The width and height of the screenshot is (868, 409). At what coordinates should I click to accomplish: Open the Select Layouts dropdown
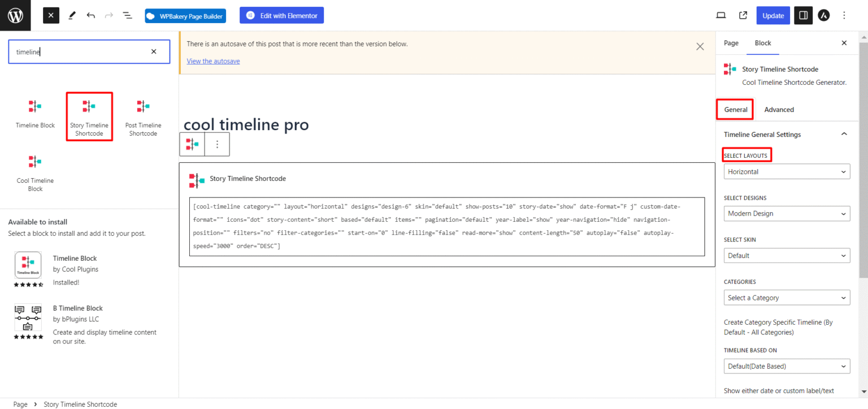787,171
